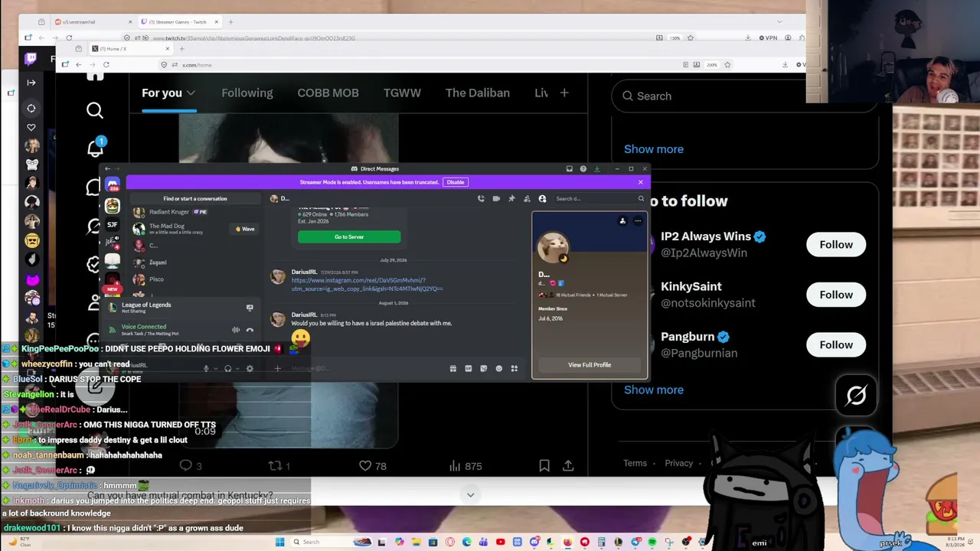The image size is (980, 551).
Task: Expand the Twitch sidebar arrow
Action: click(31, 83)
